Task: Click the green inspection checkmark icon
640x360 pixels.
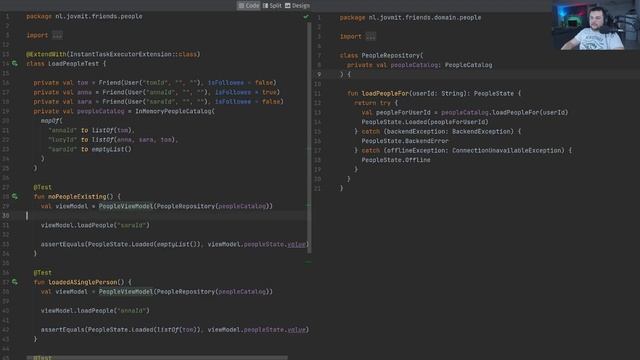Action: tap(306, 17)
